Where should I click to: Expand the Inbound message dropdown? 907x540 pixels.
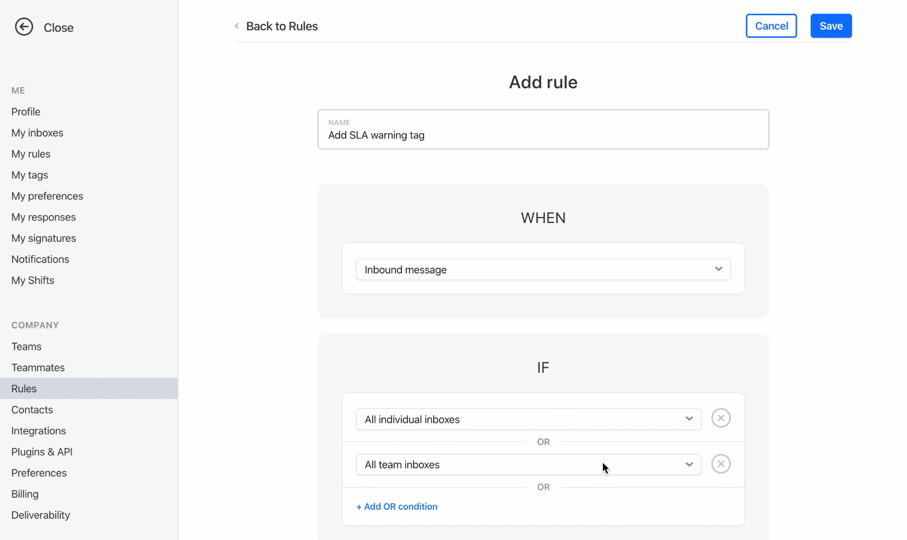[x=543, y=269]
